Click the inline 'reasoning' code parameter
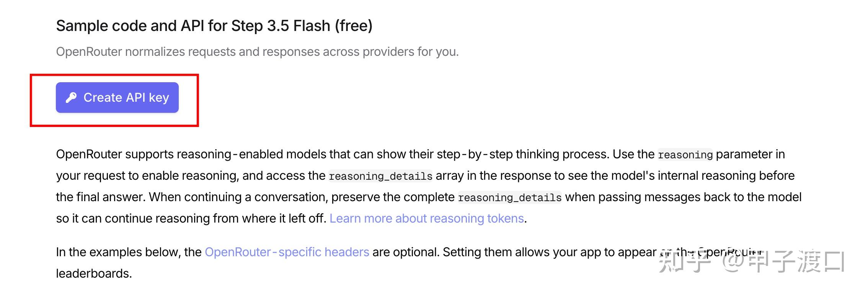The image size is (868, 296). click(x=685, y=155)
